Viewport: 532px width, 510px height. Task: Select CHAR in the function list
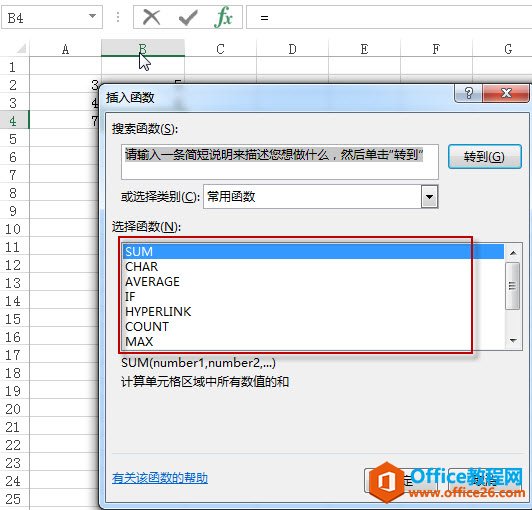pyautogui.click(x=313, y=267)
